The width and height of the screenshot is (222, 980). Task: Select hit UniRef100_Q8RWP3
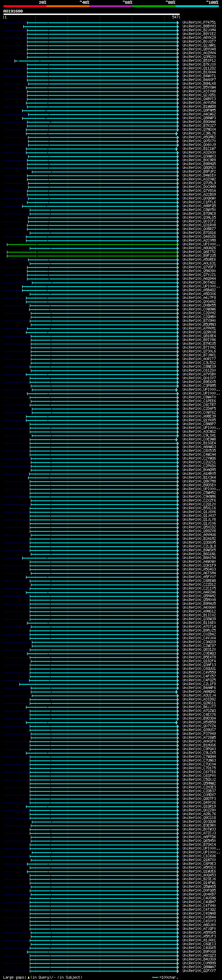[199, 118]
